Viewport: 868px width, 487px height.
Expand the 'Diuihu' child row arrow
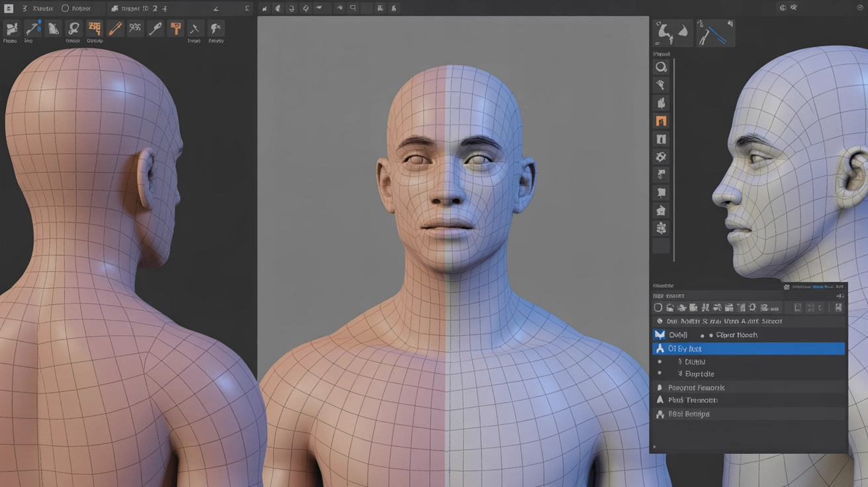pyautogui.click(x=680, y=362)
